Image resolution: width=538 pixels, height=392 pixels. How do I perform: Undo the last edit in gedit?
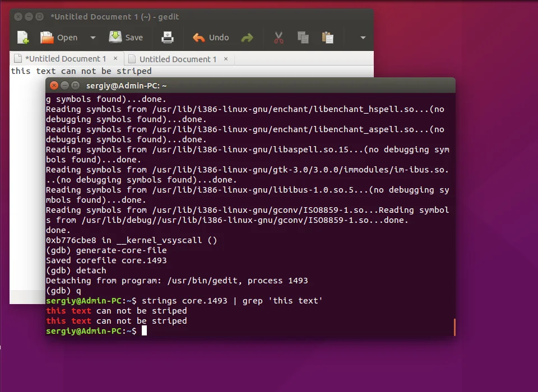pos(211,38)
